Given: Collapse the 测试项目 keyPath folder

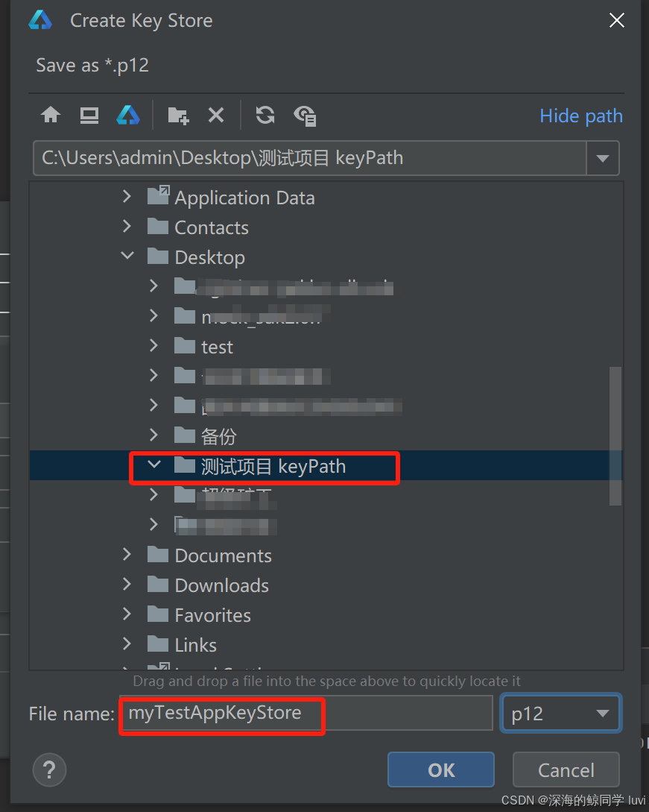Looking at the screenshot, I should point(154,465).
